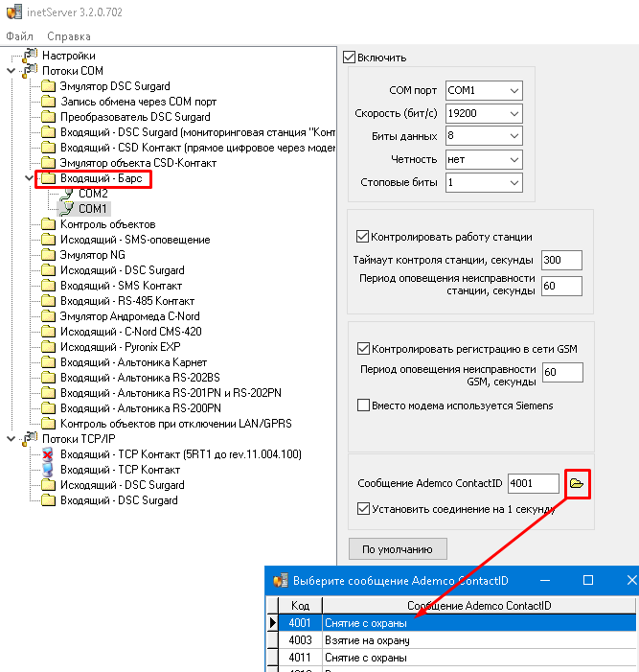Open the Четность dropdown
639x672 pixels.
[x=514, y=160]
